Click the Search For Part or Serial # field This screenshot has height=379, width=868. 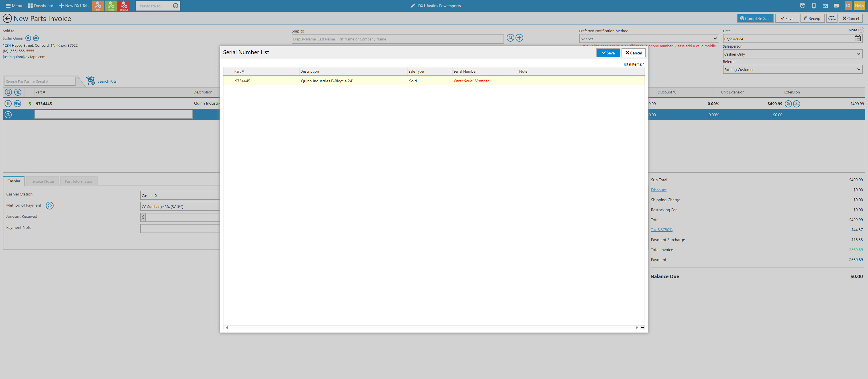click(x=40, y=81)
